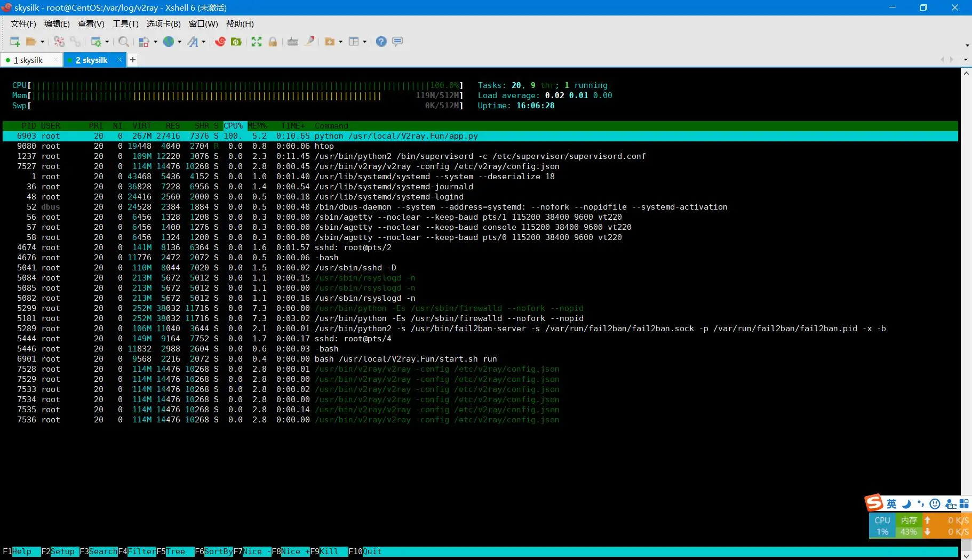Viewport: 972px width, 560px height.
Task: Open the tab list dropdown arrow
Action: (x=966, y=60)
